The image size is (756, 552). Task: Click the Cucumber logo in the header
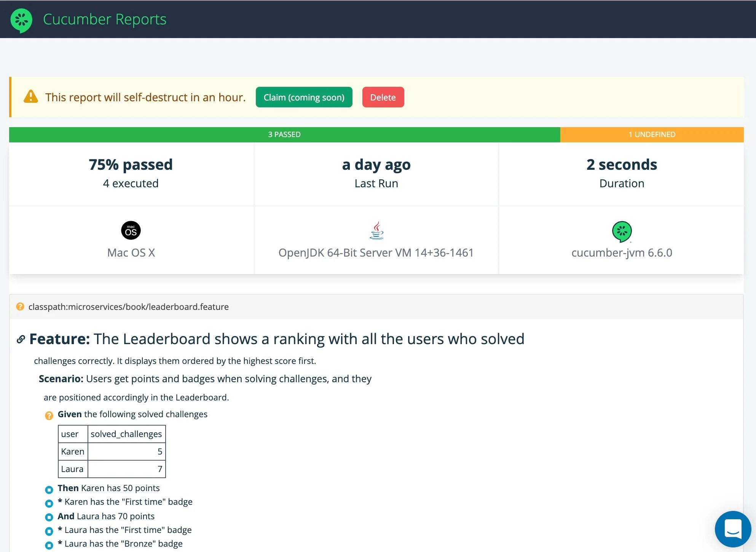point(21,20)
